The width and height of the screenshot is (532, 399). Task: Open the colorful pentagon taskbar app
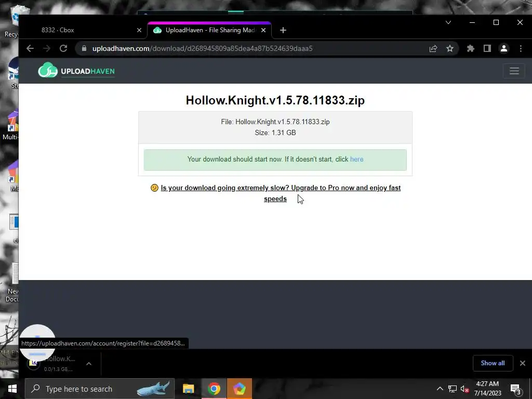tap(239, 389)
